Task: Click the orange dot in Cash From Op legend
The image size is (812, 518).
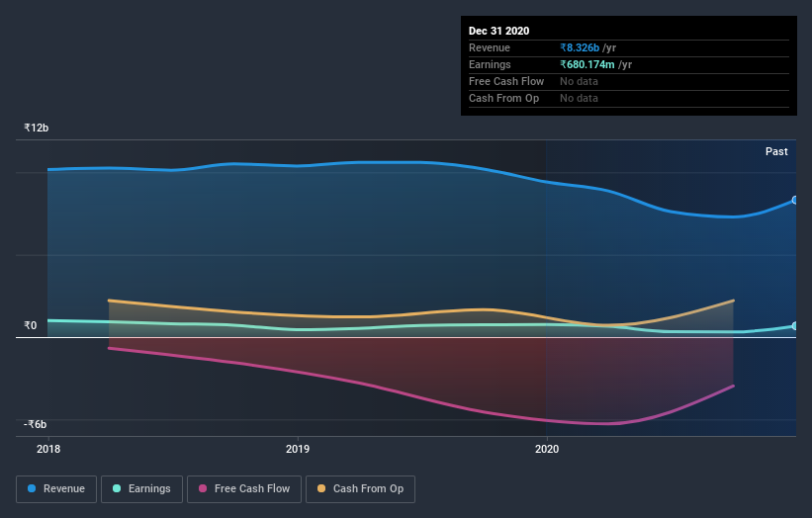Action: [321, 488]
